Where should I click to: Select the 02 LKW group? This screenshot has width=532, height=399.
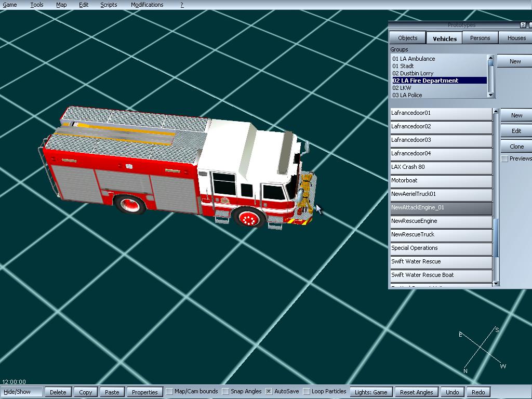438,88
